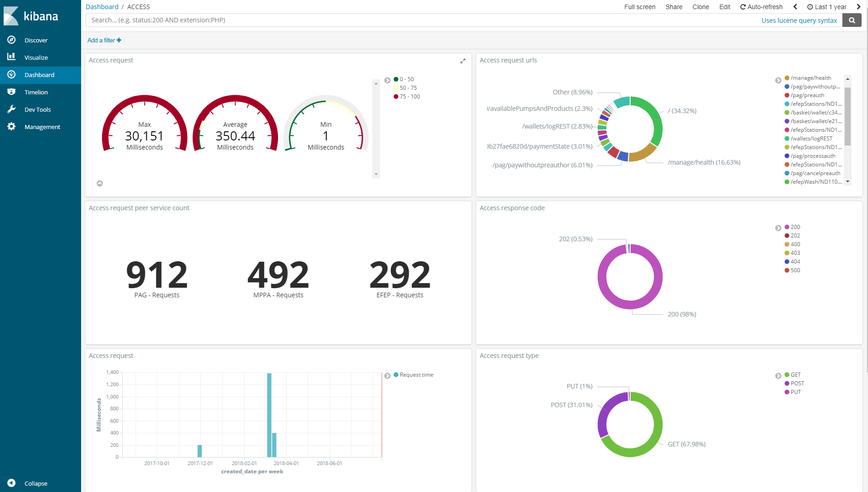Collapse the sidebar arrow icon
This screenshot has width=868, height=492.
(11, 483)
